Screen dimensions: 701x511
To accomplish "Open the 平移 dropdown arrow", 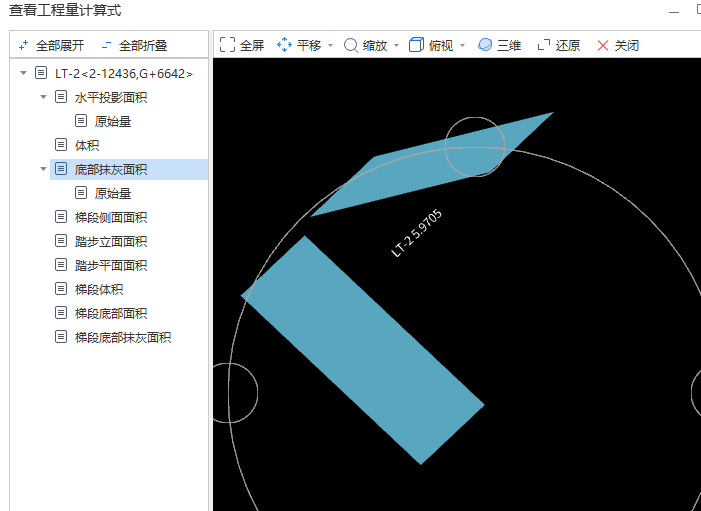I will click(x=330, y=45).
